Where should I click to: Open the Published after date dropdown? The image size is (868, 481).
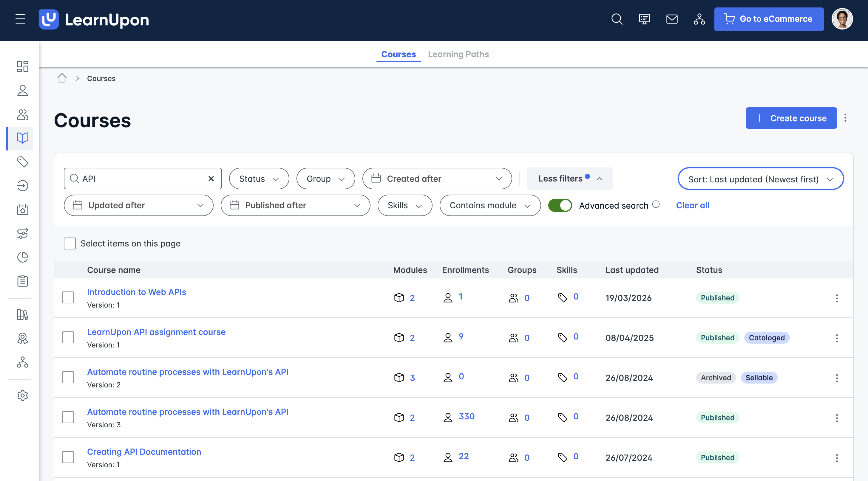tap(295, 205)
